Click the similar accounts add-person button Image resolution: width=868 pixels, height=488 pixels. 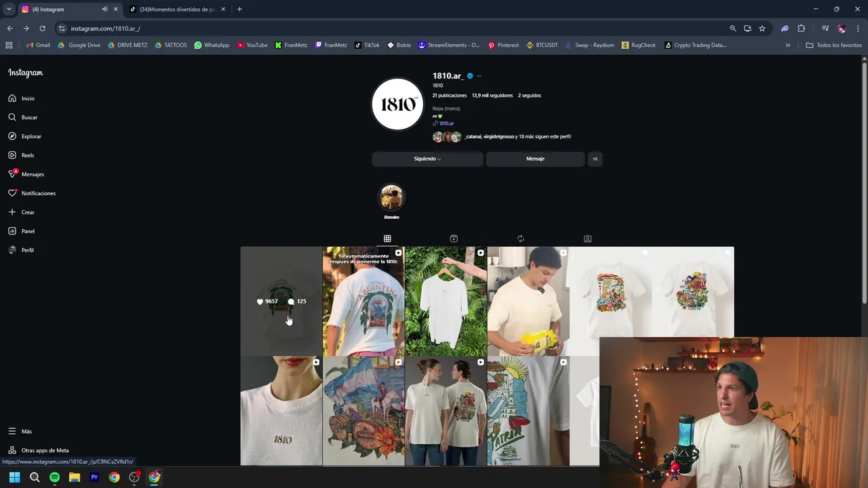tap(595, 159)
